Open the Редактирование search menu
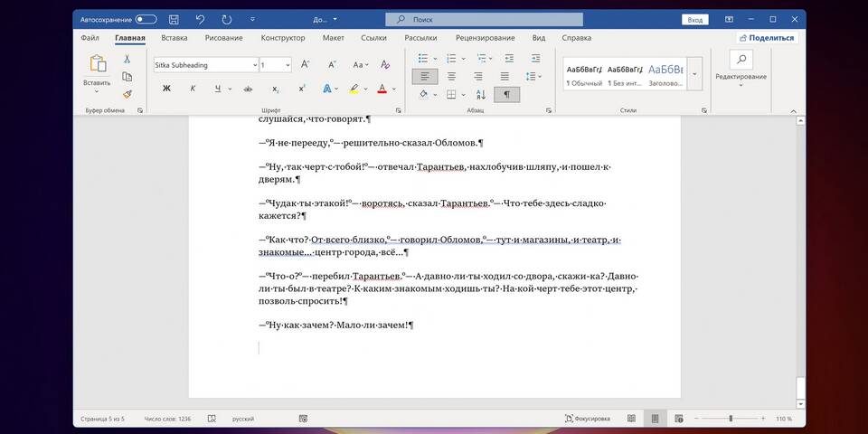This screenshot has width=868, height=434. point(741,69)
